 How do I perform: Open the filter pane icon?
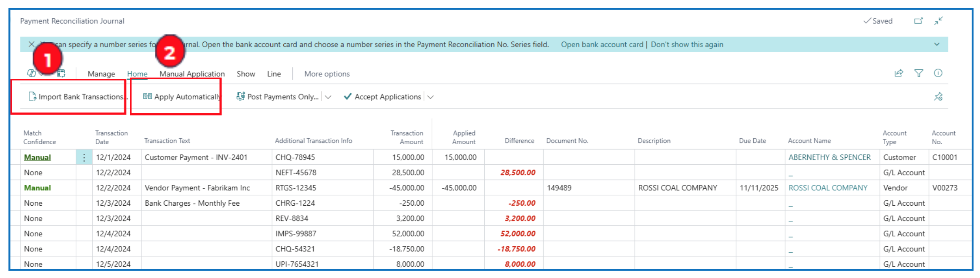click(x=919, y=73)
